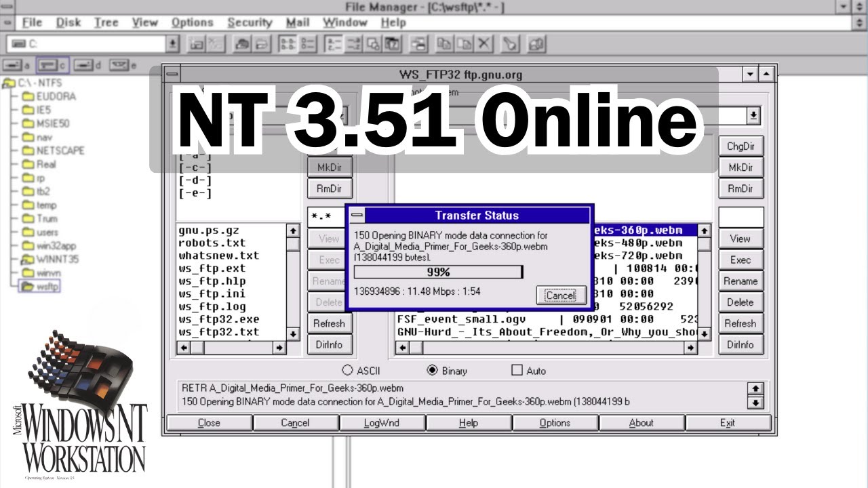Open the Mail menu
Image resolution: width=868 pixels, height=488 pixels.
tap(298, 22)
